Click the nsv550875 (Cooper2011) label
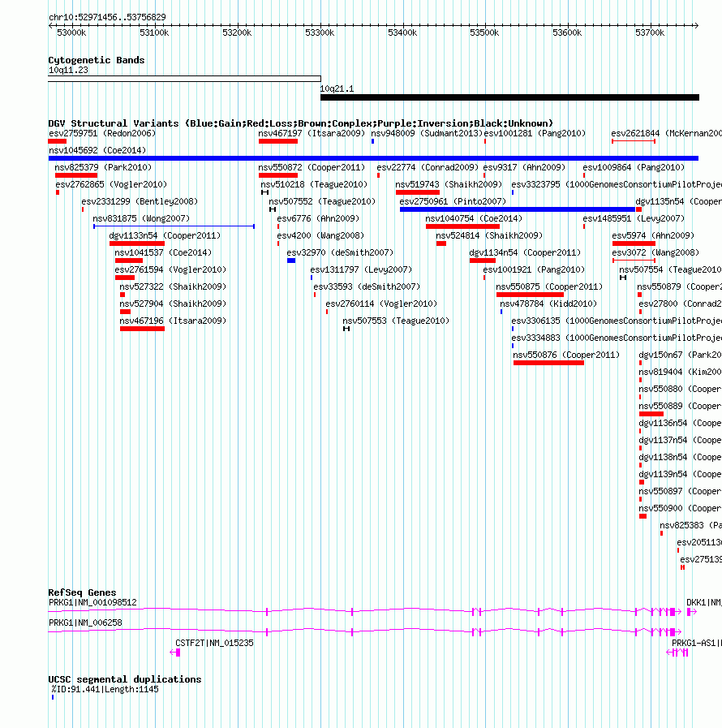Screen dimensions: 722x728 tap(549, 286)
